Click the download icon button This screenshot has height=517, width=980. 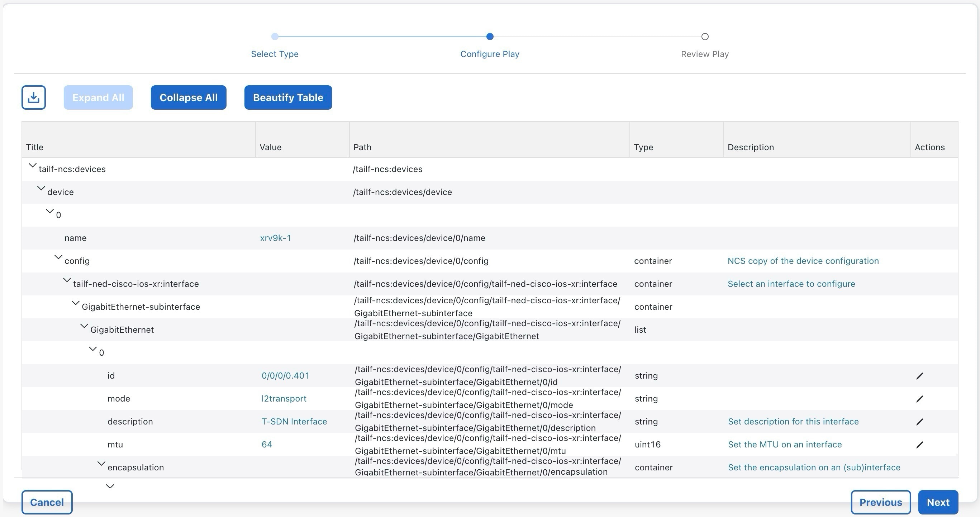pyautogui.click(x=33, y=98)
